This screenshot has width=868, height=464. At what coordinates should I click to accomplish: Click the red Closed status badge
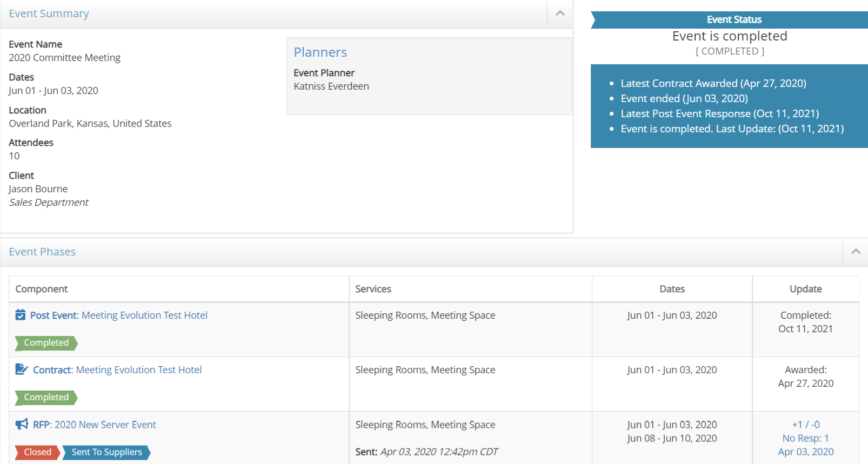[x=37, y=453]
